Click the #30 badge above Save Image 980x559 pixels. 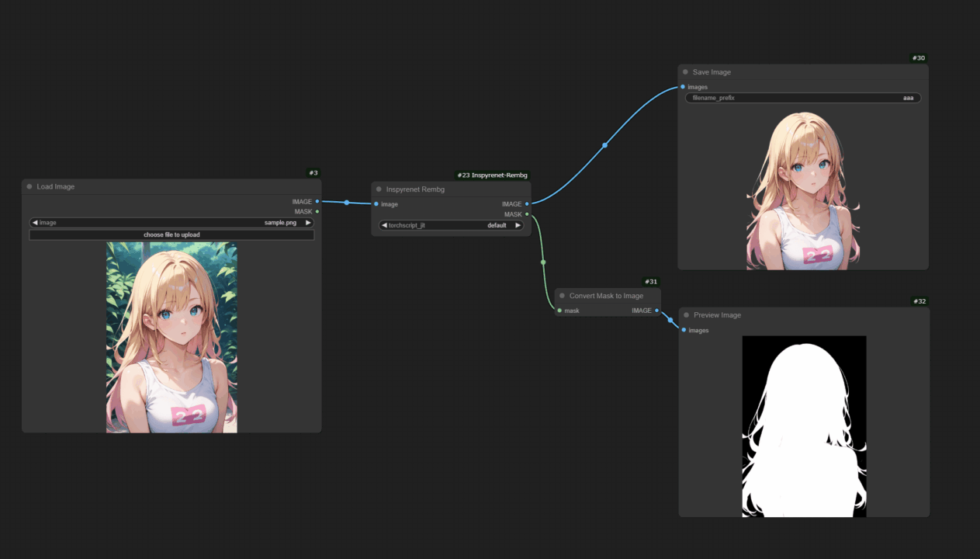click(x=918, y=58)
